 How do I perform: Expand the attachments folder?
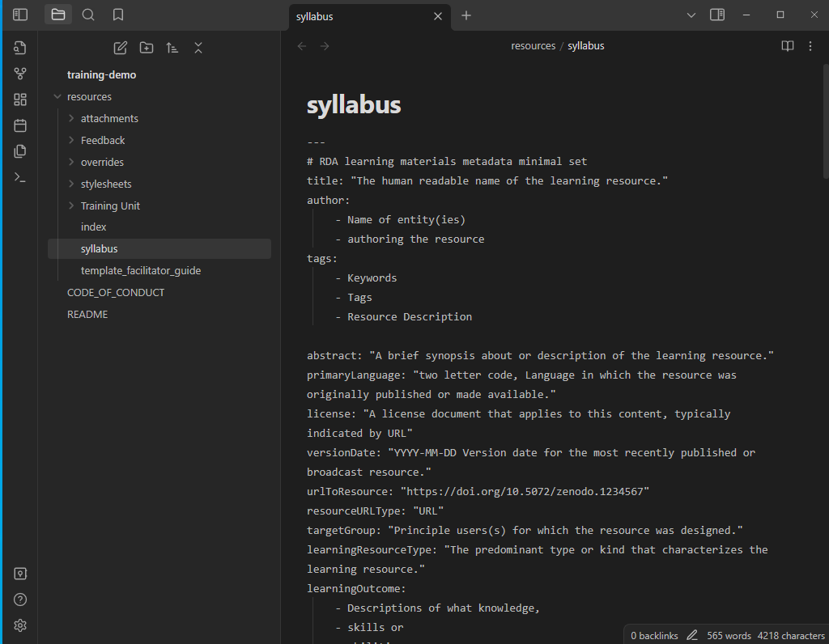pos(71,118)
